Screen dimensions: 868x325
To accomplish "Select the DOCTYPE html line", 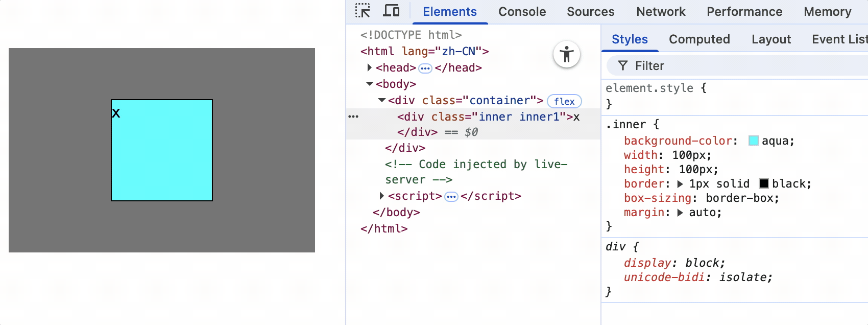I will [x=411, y=35].
